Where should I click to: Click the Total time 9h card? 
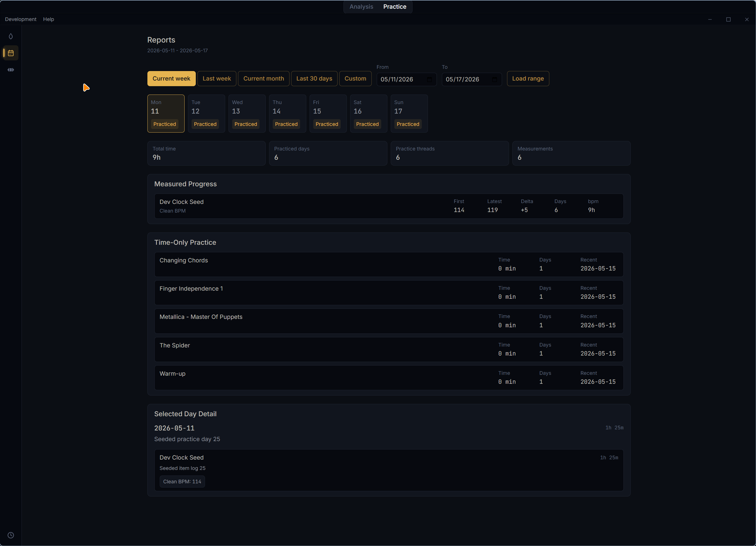(x=206, y=153)
